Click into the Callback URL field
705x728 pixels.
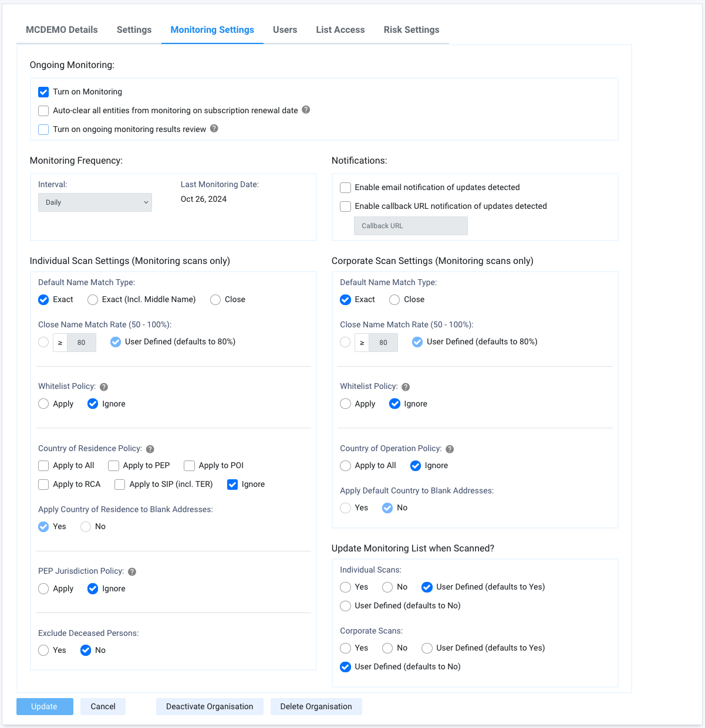[410, 226]
